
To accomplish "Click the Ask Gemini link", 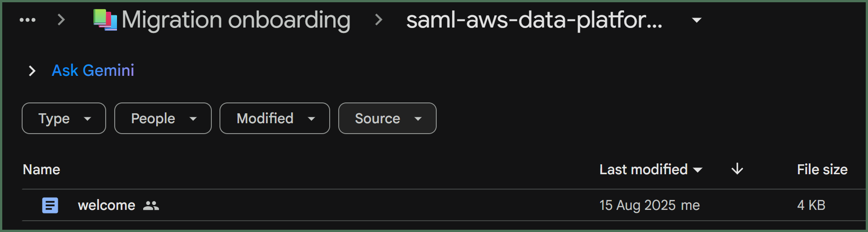I will click(x=93, y=70).
